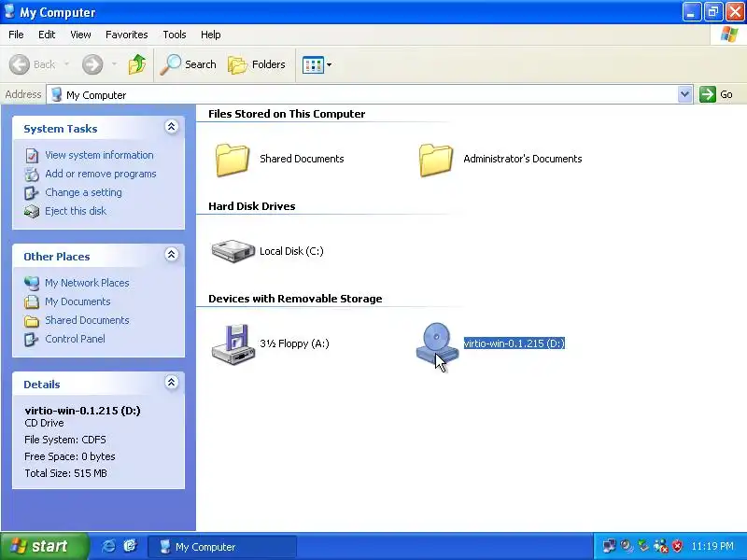This screenshot has height=560, width=747.
Task: Expand the Address bar dropdown
Action: pos(684,94)
